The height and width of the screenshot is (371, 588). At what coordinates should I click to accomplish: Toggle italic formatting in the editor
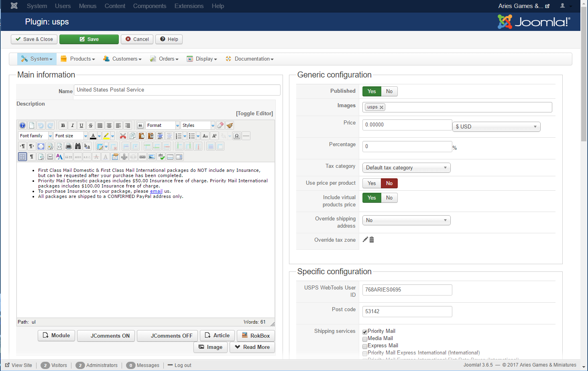pyautogui.click(x=72, y=125)
